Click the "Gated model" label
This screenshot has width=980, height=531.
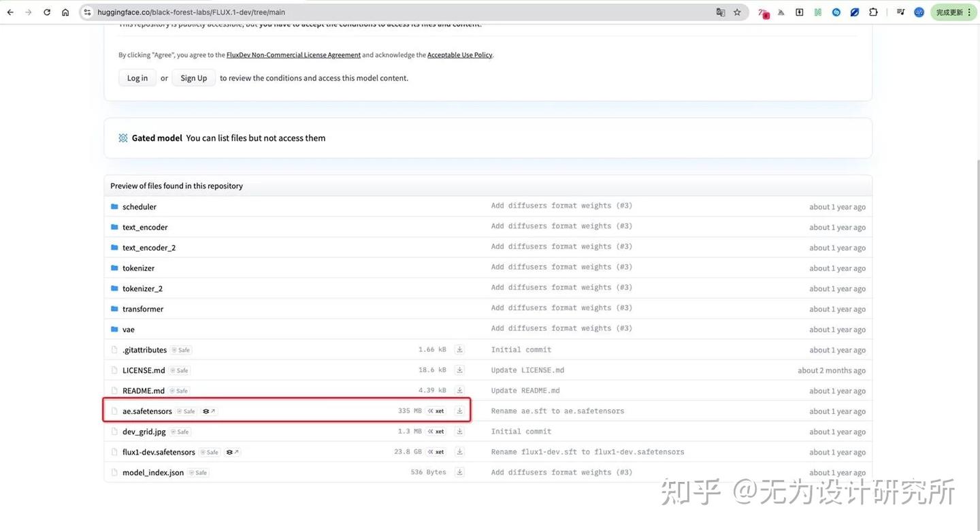coord(157,138)
